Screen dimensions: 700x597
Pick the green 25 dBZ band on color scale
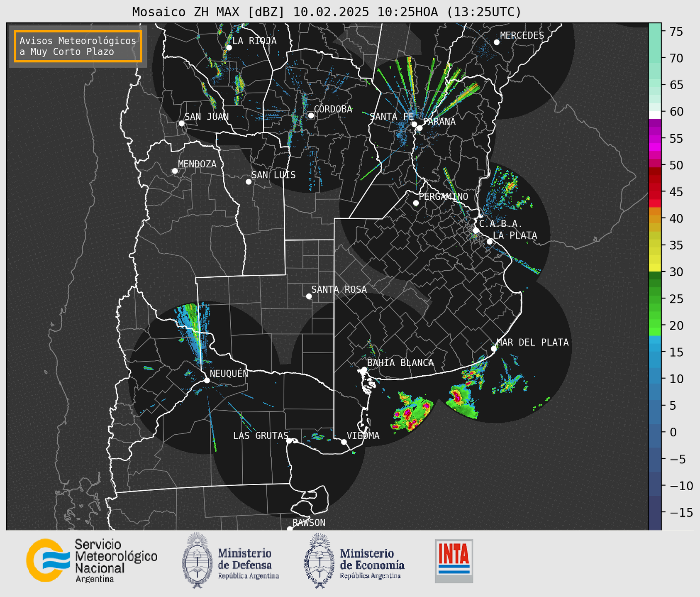[x=655, y=299]
